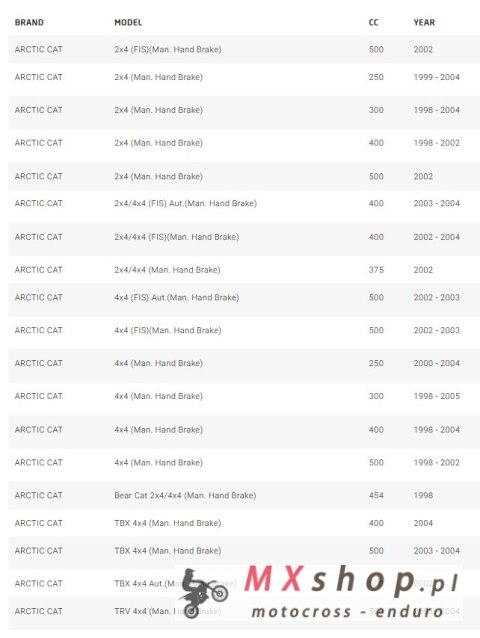480x638 pixels.
Task: Click the 2x4/4x4 (Man. Hand Brake) 375 model
Action: point(167,270)
